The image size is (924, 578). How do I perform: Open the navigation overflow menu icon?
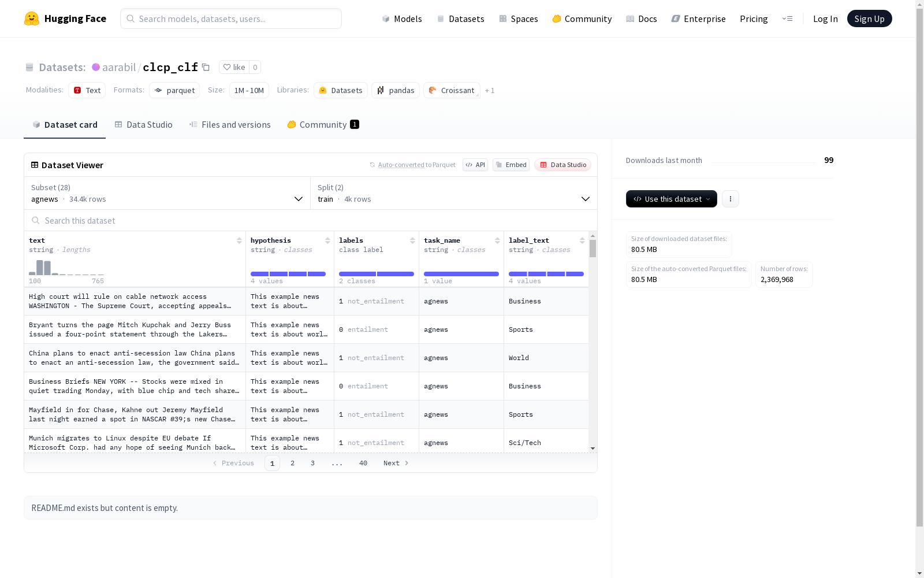click(787, 18)
